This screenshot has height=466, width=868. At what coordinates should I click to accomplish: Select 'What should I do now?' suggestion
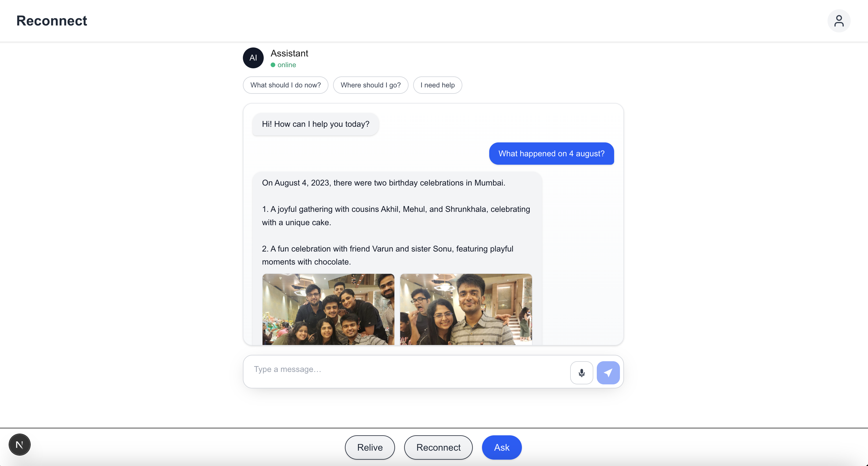click(x=285, y=85)
